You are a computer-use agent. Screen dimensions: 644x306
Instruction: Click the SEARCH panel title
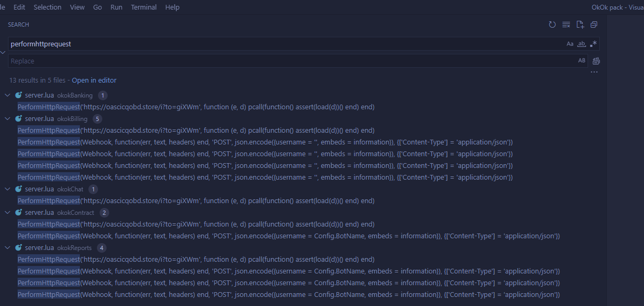[x=19, y=25]
